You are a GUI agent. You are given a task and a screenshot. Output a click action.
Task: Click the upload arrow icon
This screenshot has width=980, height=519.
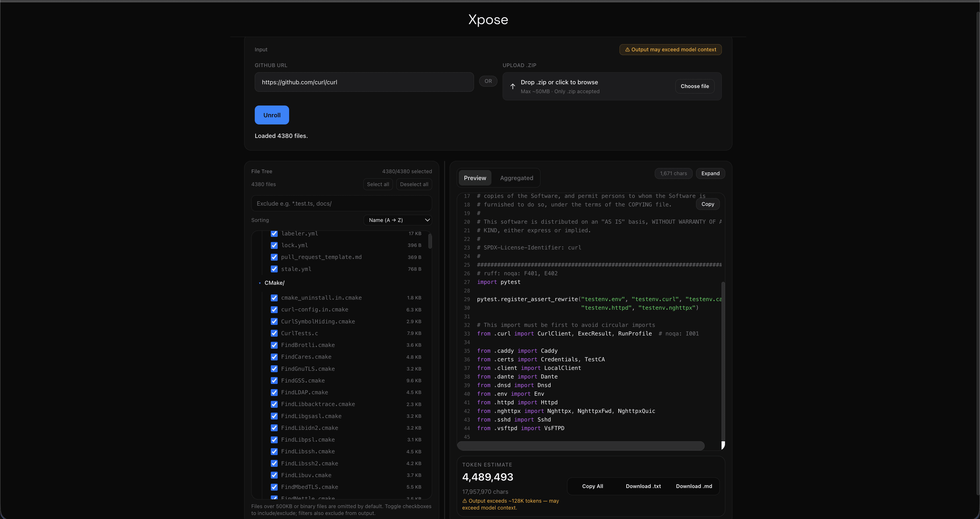[512, 86]
